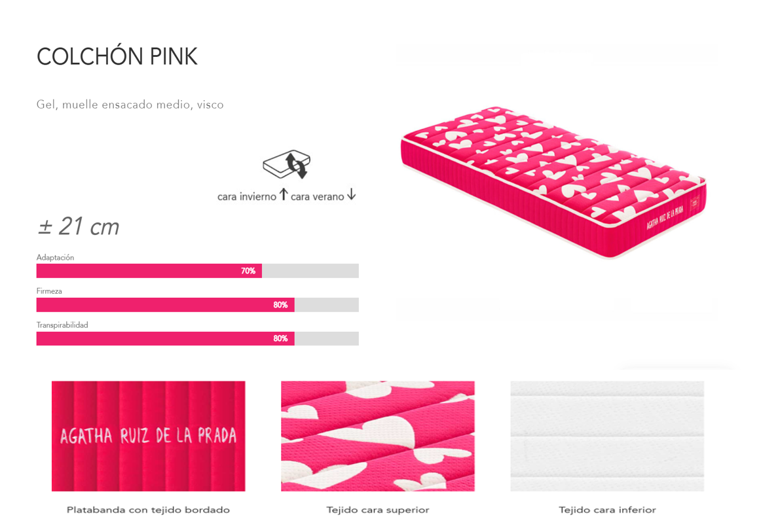Open the Agatha Ruiz de la Prada embroidered thumbnail

point(149,436)
